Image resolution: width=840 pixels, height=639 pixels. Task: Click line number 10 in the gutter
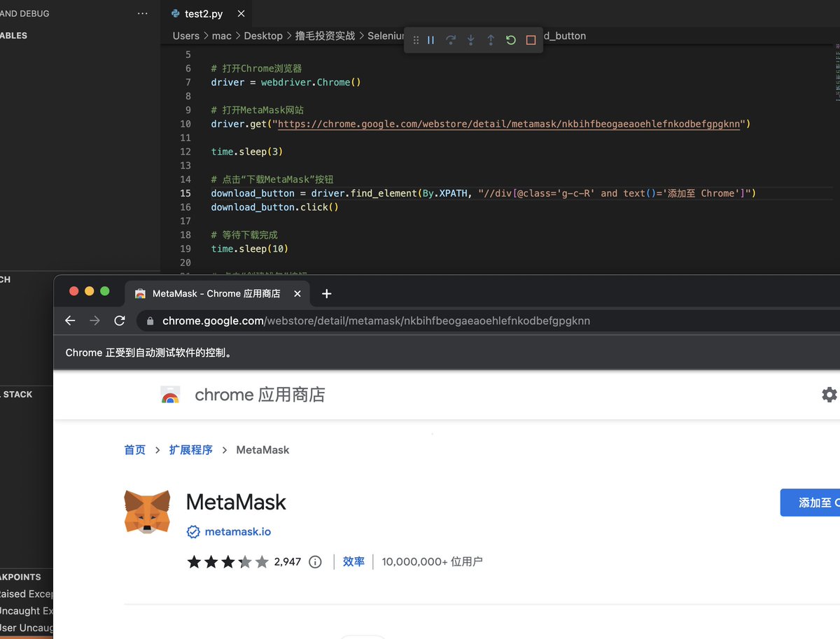185,124
